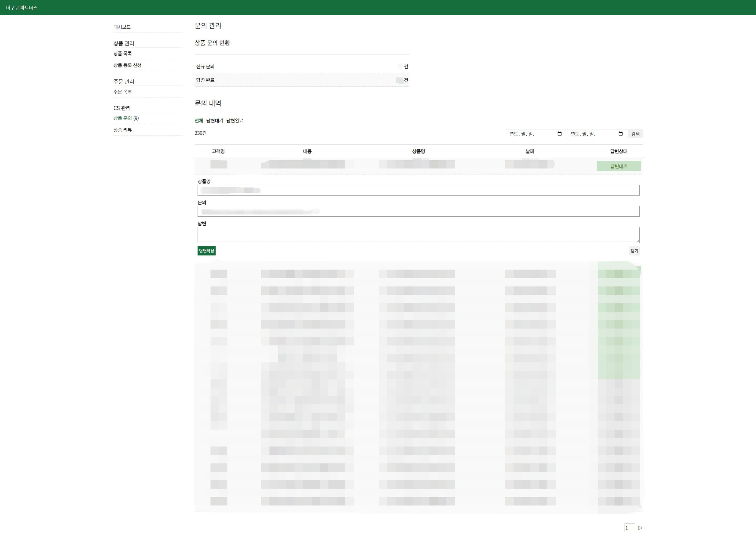Open 상품 리뷰 in sidebar

point(122,130)
